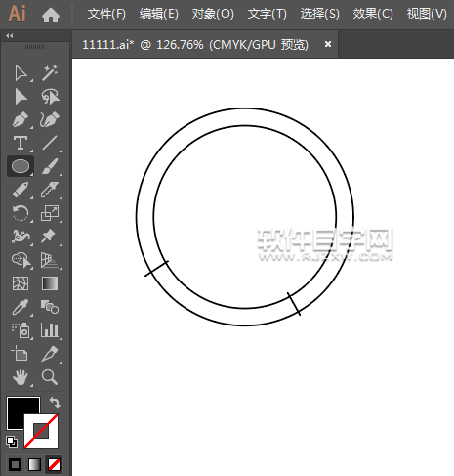Swap fill and stroke colors
454x476 pixels.
pyautogui.click(x=55, y=403)
